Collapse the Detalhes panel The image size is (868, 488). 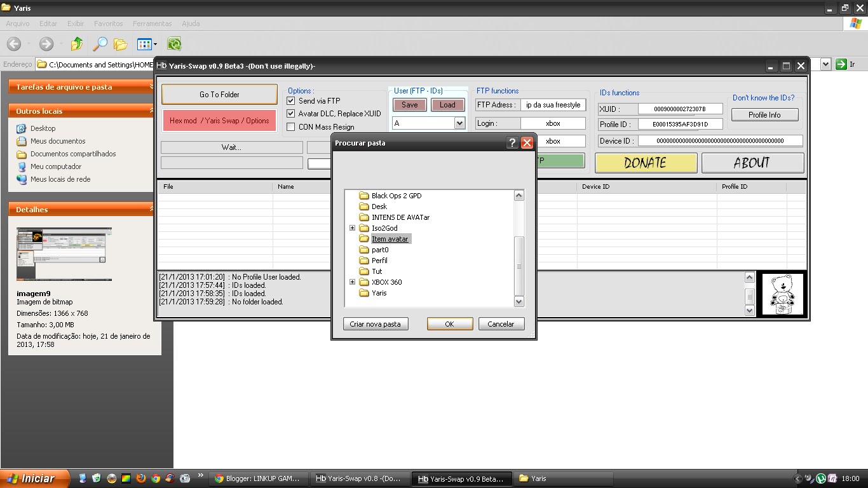pyautogui.click(x=151, y=209)
